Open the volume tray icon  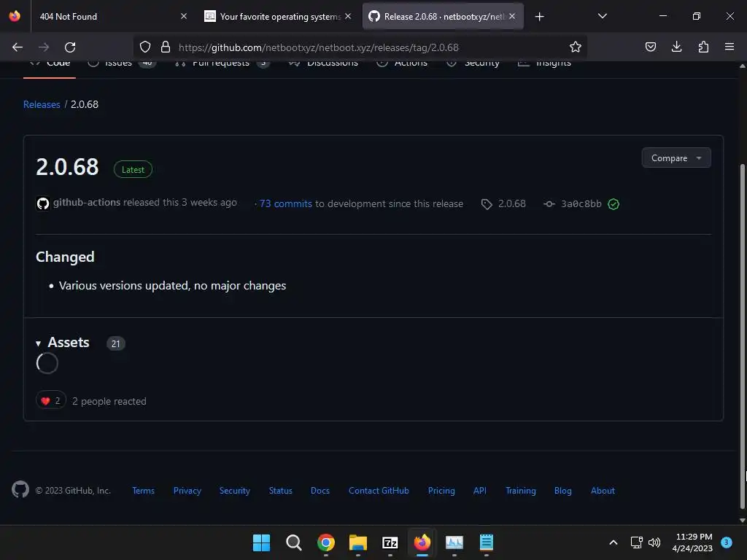[x=654, y=542]
